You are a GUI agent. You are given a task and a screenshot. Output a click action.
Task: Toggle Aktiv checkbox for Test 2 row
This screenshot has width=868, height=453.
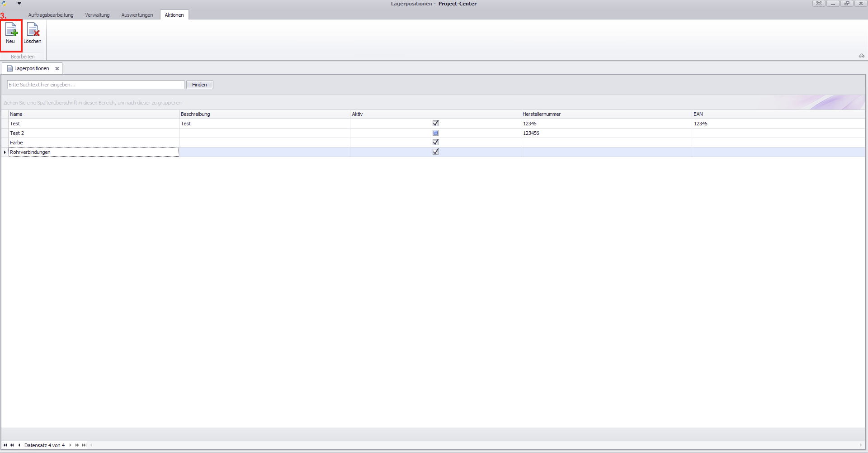(435, 133)
